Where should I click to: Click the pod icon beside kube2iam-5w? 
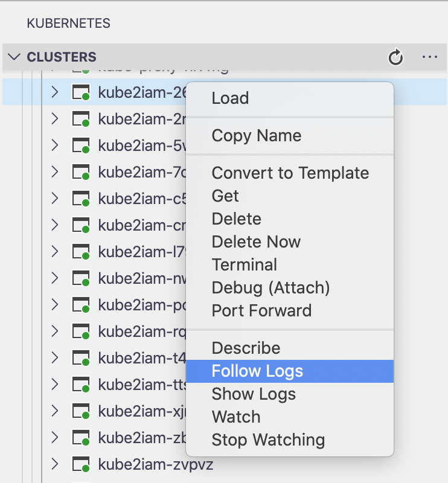tap(82, 146)
